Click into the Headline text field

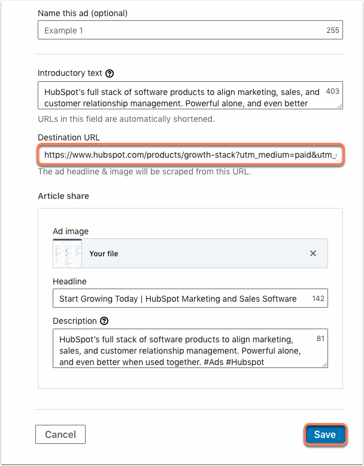190,298
